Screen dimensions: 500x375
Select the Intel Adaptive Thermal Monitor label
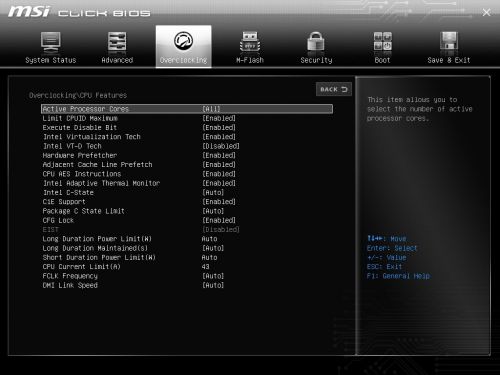coord(102,183)
